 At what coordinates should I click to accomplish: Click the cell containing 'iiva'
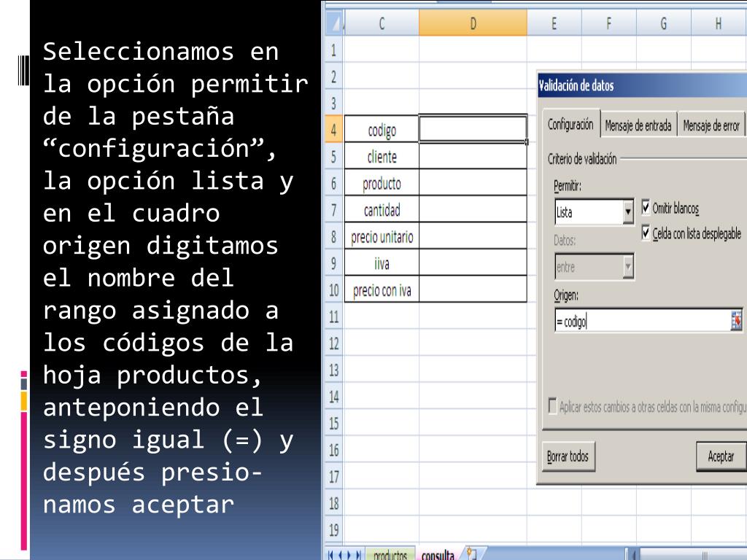click(382, 262)
